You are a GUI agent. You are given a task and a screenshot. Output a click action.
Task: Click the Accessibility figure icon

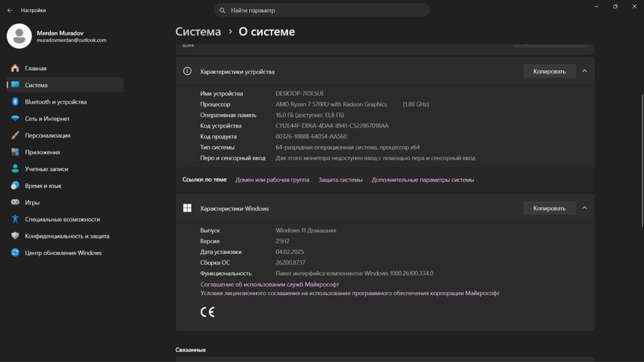tap(15, 219)
